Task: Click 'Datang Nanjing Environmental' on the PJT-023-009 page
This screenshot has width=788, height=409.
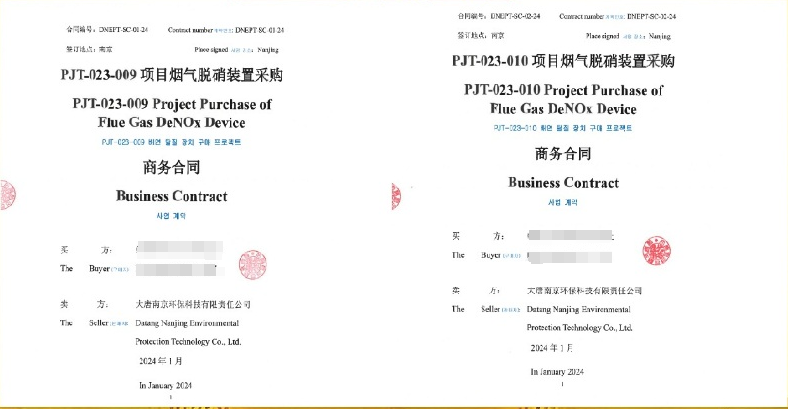Action: click(187, 323)
